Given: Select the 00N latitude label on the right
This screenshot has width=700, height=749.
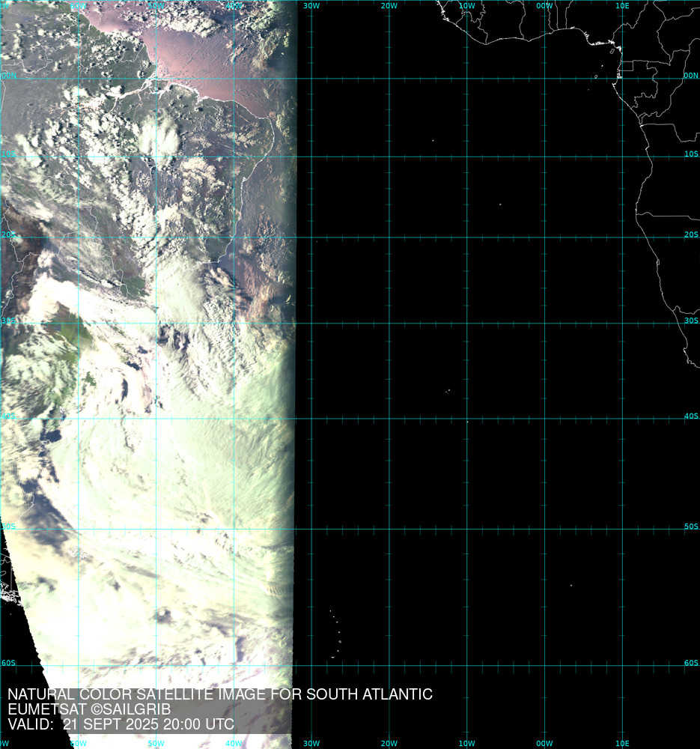Looking at the screenshot, I should click(x=691, y=76).
